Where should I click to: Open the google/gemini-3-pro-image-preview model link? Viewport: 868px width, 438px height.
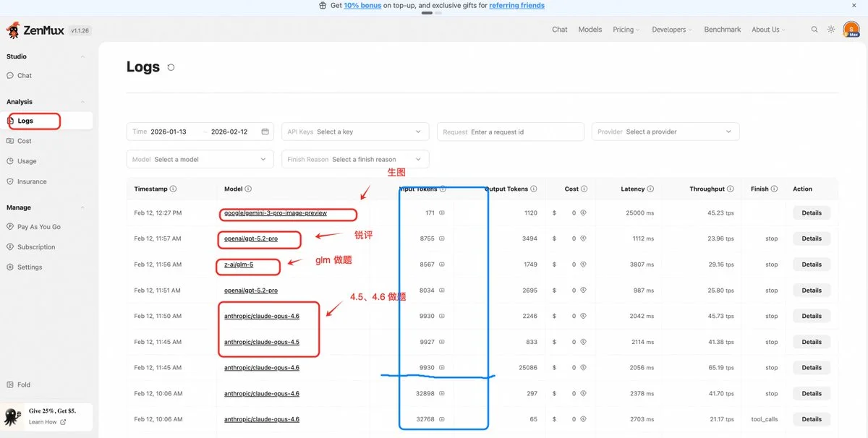(276, 213)
